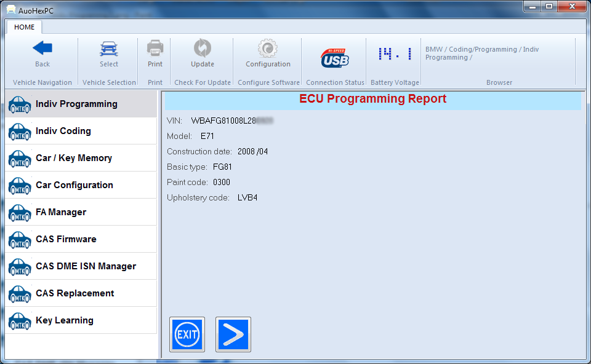Viewport: 591px width, 364px height.
Task: Click the Back label under the arrow
Action: click(x=42, y=64)
